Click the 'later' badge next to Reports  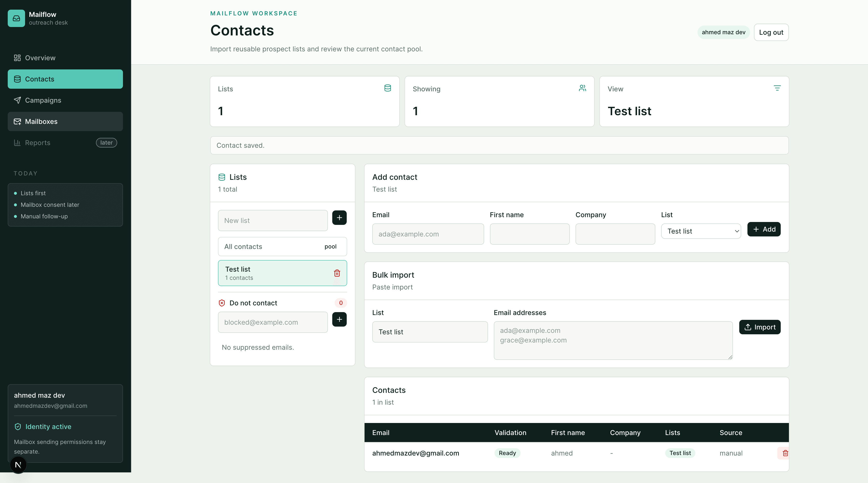tap(107, 143)
